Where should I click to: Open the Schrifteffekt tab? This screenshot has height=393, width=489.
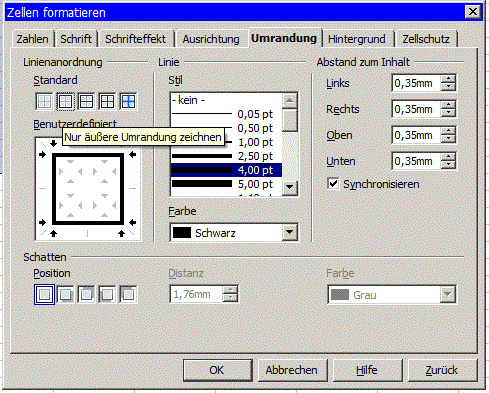[x=135, y=39]
